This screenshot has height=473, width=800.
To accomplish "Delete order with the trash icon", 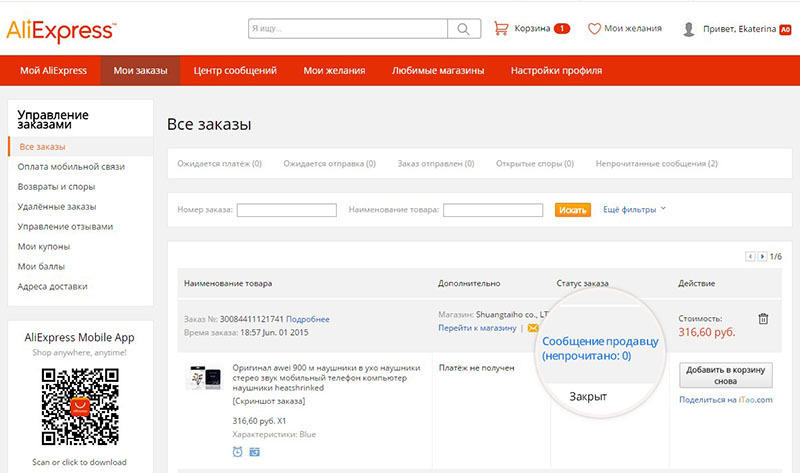I will click(763, 319).
